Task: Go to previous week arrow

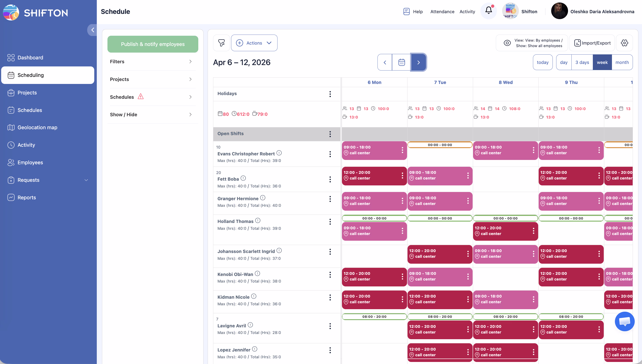Action: [385, 62]
